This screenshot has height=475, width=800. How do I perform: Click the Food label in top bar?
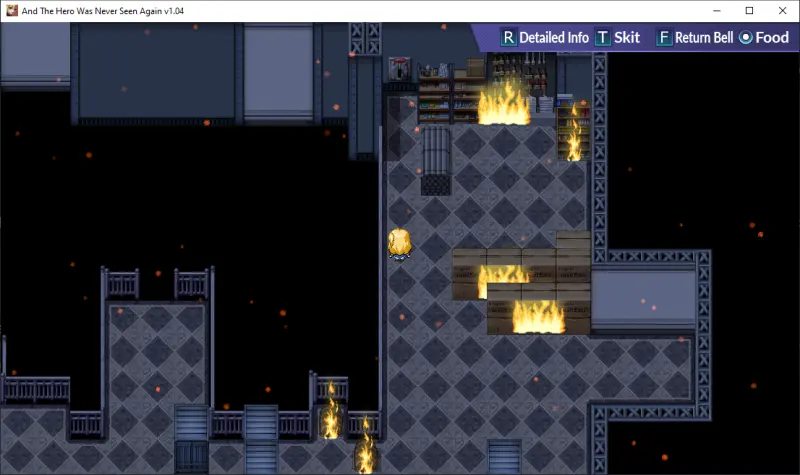[x=772, y=38]
